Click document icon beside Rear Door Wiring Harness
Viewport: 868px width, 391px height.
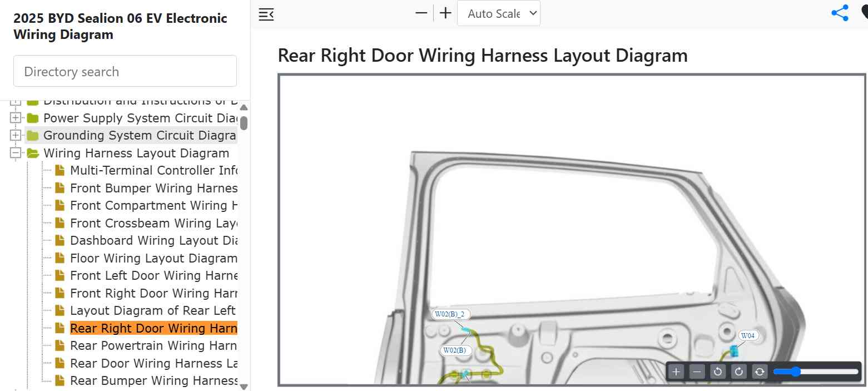point(60,363)
